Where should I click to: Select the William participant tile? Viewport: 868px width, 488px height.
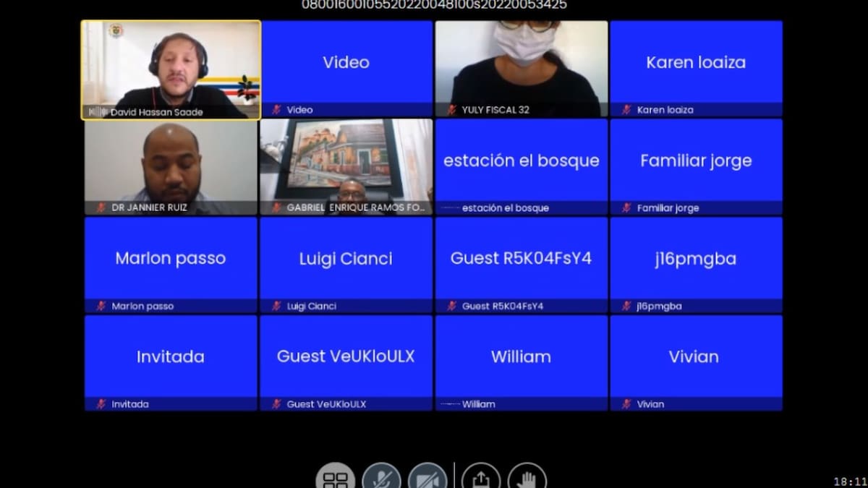click(x=521, y=357)
